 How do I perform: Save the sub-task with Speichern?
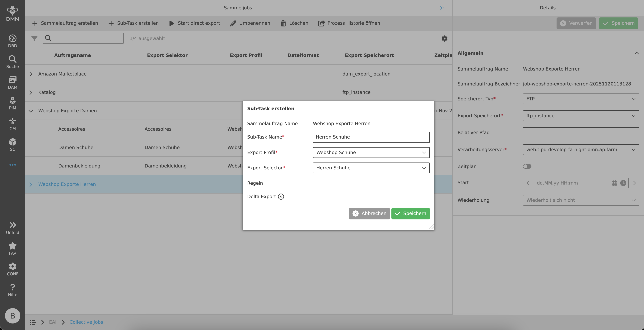(410, 213)
